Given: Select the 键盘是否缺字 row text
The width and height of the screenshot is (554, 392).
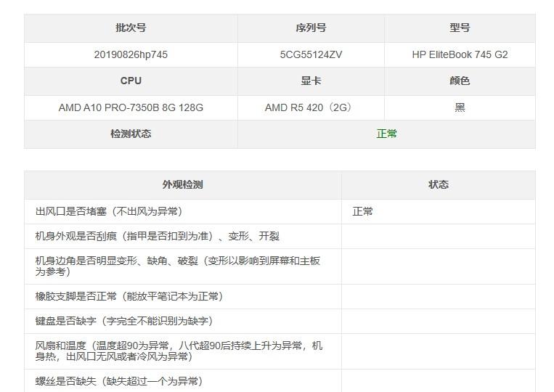Looking at the screenshot, I should (124, 321).
